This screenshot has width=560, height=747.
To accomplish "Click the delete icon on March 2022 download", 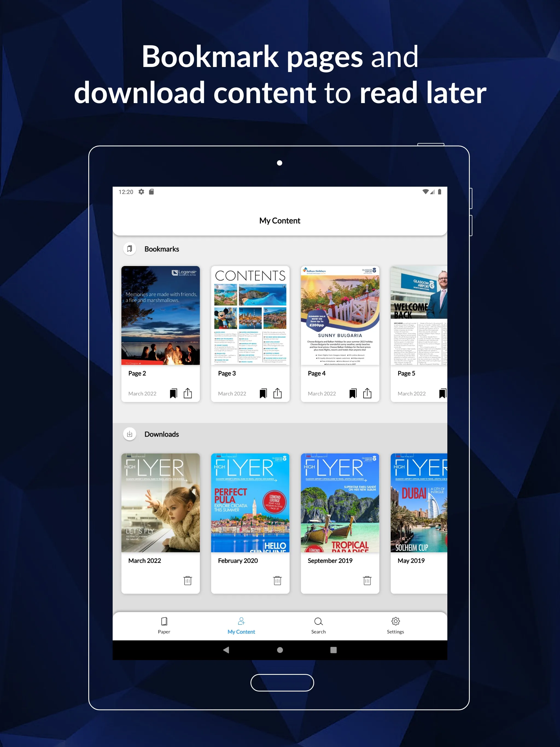I will pyautogui.click(x=188, y=580).
